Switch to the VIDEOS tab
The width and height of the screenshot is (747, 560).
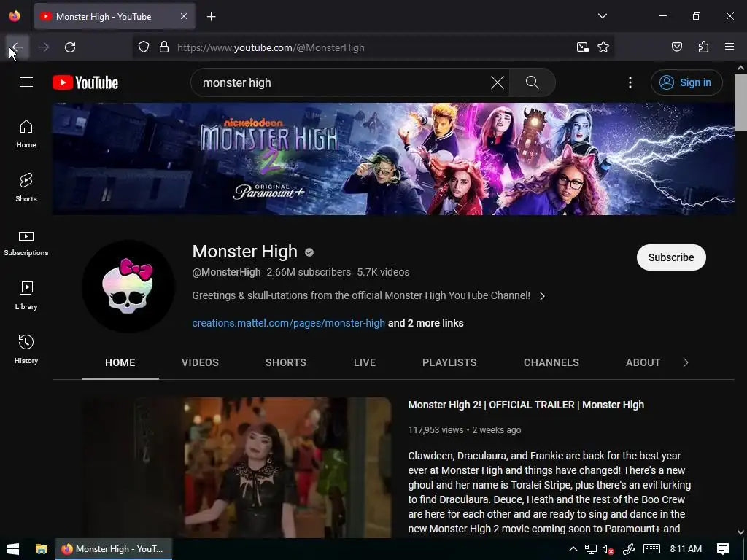coord(200,362)
